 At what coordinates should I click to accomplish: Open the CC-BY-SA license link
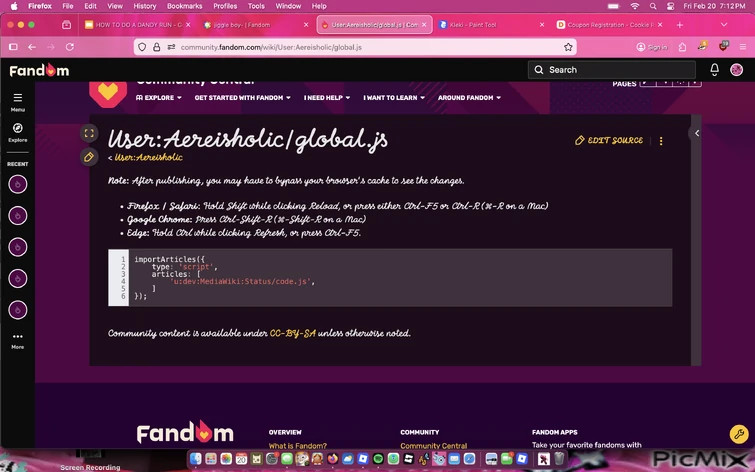pyautogui.click(x=293, y=333)
